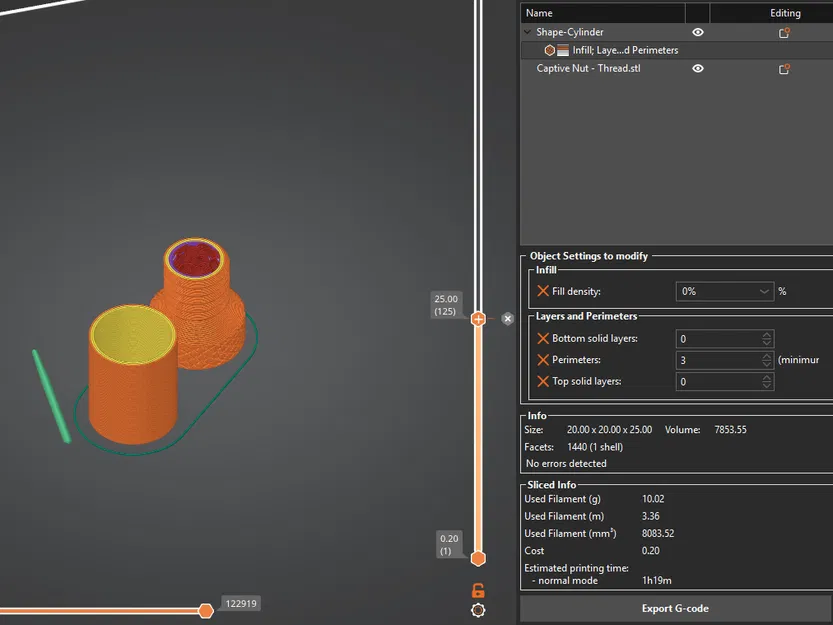Click the modifier settings icon beside Infill row
The height and width of the screenshot is (625, 833).
click(x=557, y=50)
